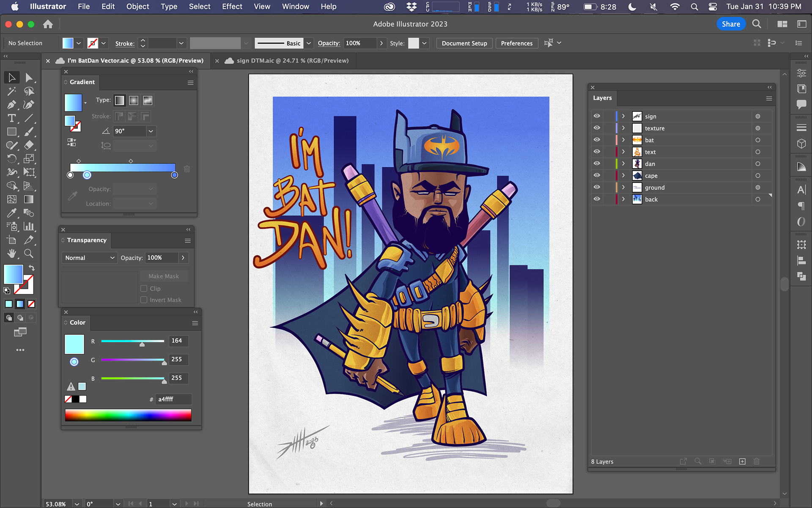Toggle visibility of dan layer
The image size is (812, 508).
[597, 163]
